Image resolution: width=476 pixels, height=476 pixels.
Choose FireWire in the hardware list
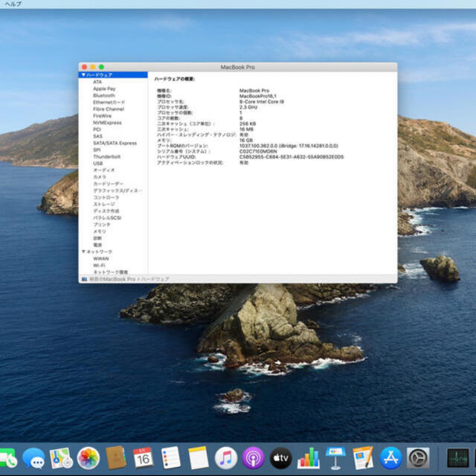point(102,116)
